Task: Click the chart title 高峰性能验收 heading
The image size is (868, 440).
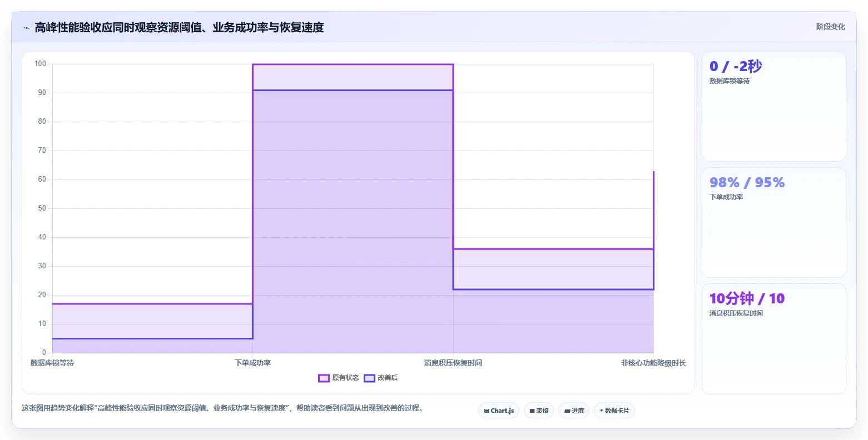Action: pos(179,27)
